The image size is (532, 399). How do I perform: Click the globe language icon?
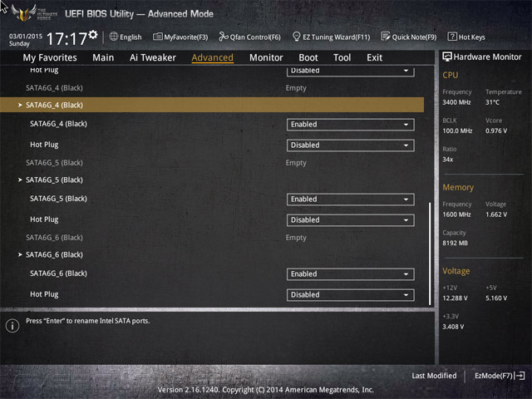[114, 37]
